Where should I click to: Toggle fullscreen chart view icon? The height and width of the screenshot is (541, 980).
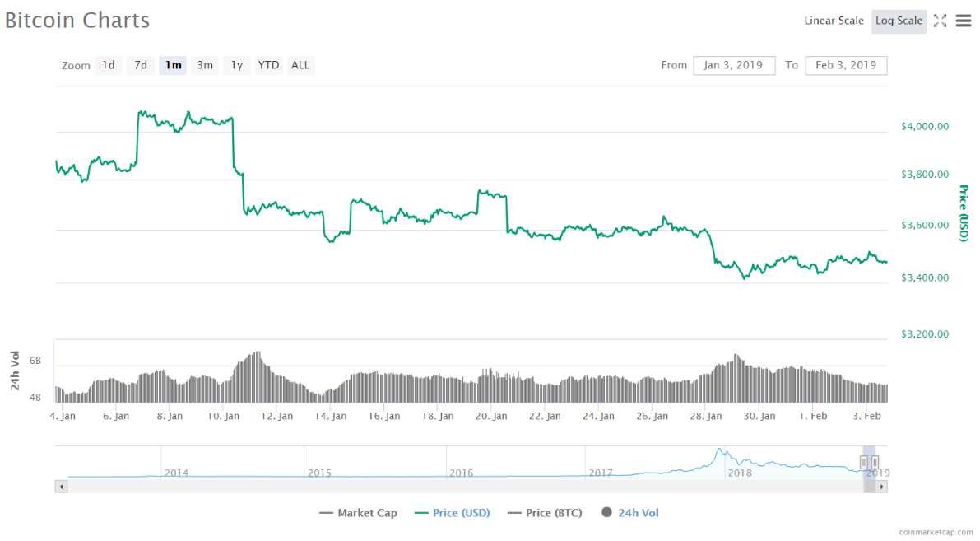(x=940, y=21)
